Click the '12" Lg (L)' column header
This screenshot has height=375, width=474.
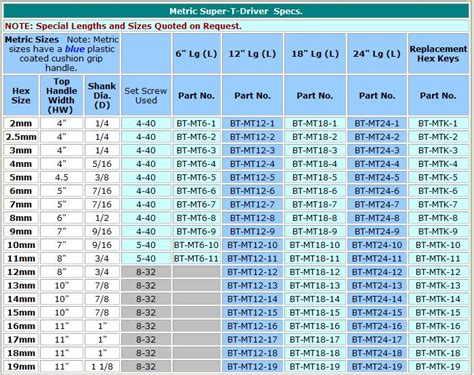click(252, 54)
